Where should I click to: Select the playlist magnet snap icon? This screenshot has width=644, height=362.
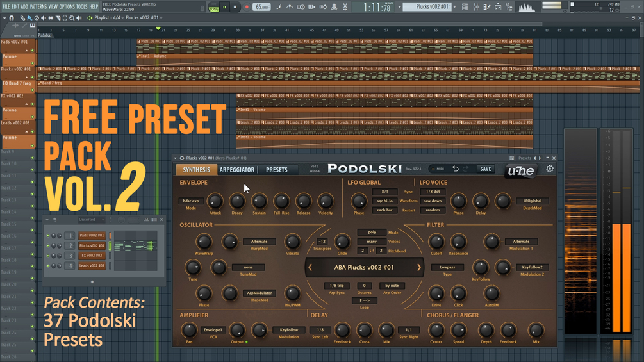click(12, 18)
